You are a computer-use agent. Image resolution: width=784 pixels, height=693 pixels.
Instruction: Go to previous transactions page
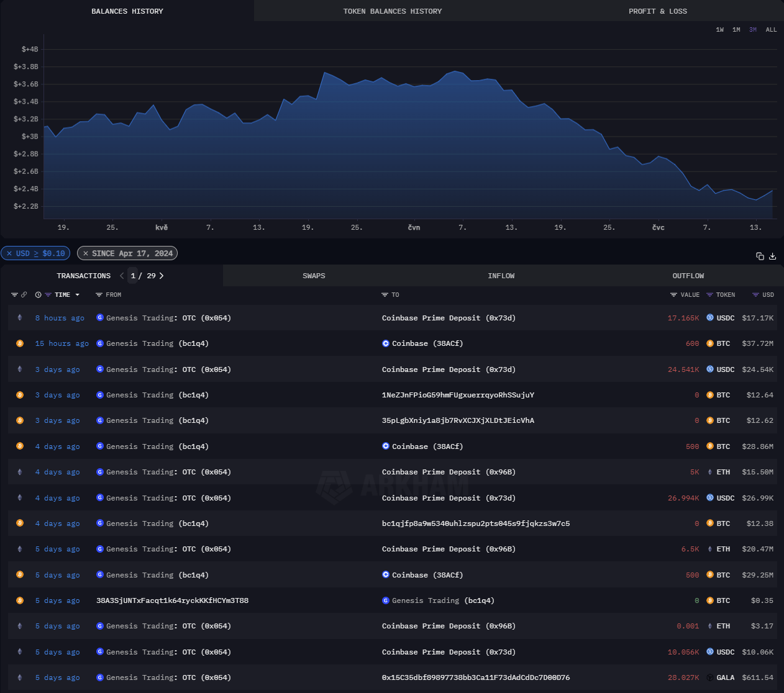[x=122, y=276]
